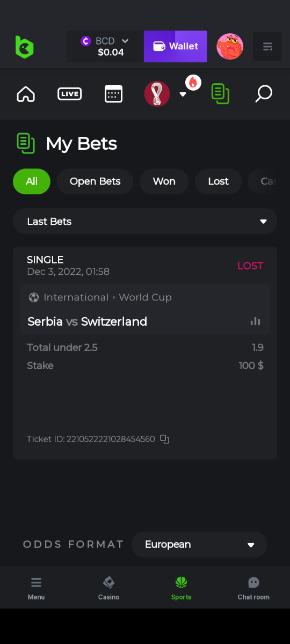Open the European odds format dropdown
Viewport: 290px width, 644px height.
click(x=199, y=545)
